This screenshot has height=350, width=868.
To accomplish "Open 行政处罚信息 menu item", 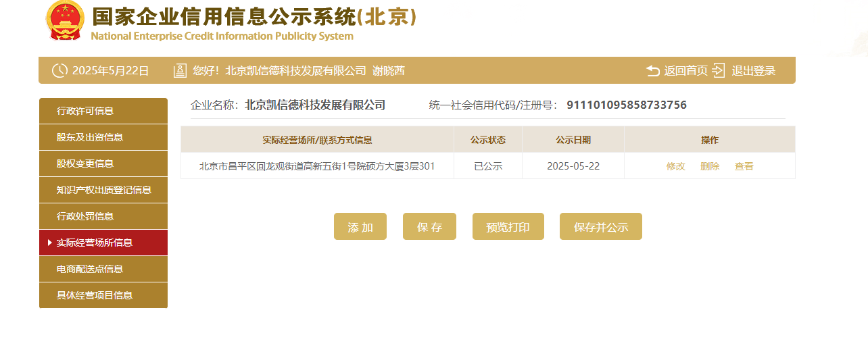I will click(103, 216).
